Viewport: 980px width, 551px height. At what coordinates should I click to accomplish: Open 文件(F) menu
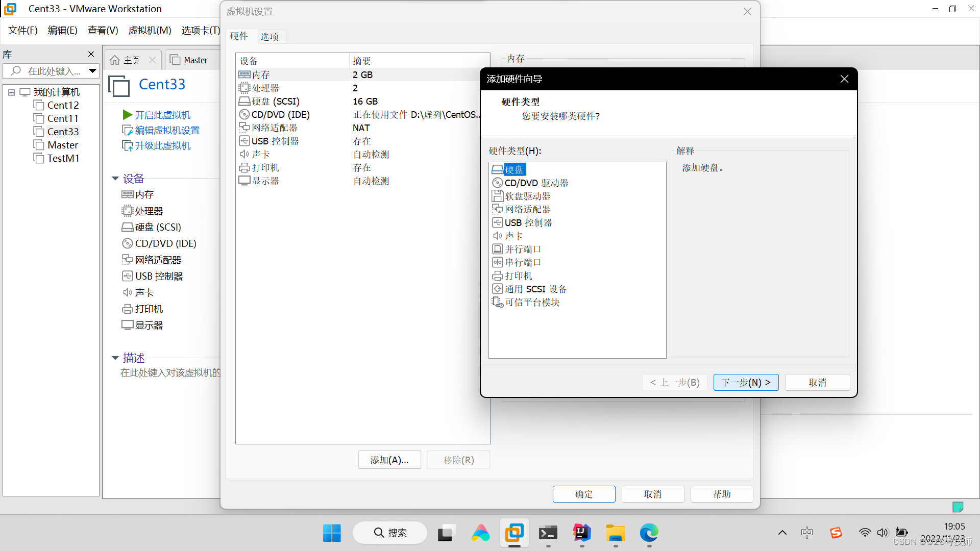pos(23,30)
